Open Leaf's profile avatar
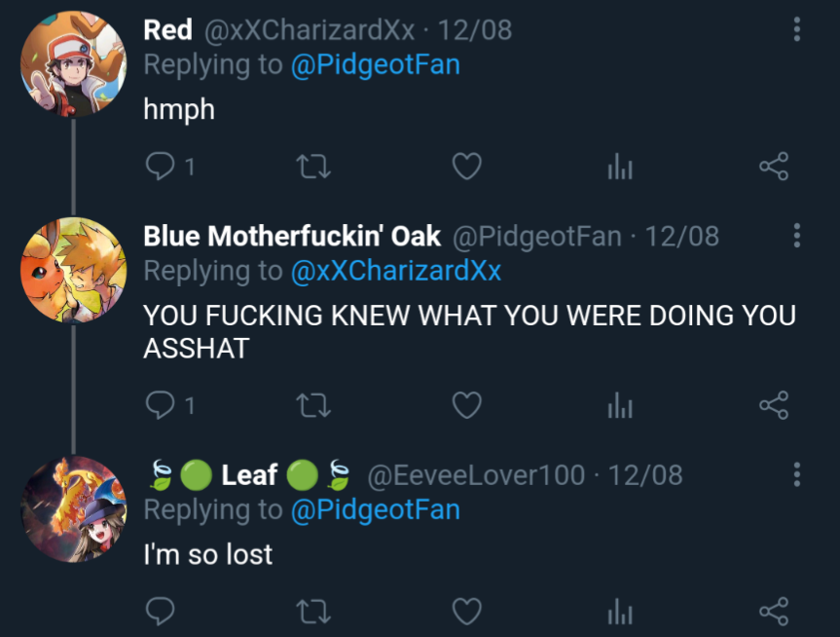This screenshot has height=637, width=840. point(73,508)
